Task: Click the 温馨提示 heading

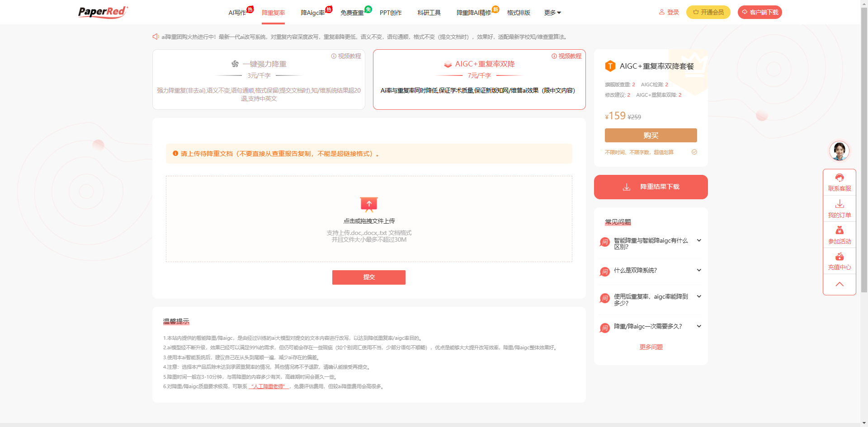Action: pos(176,322)
